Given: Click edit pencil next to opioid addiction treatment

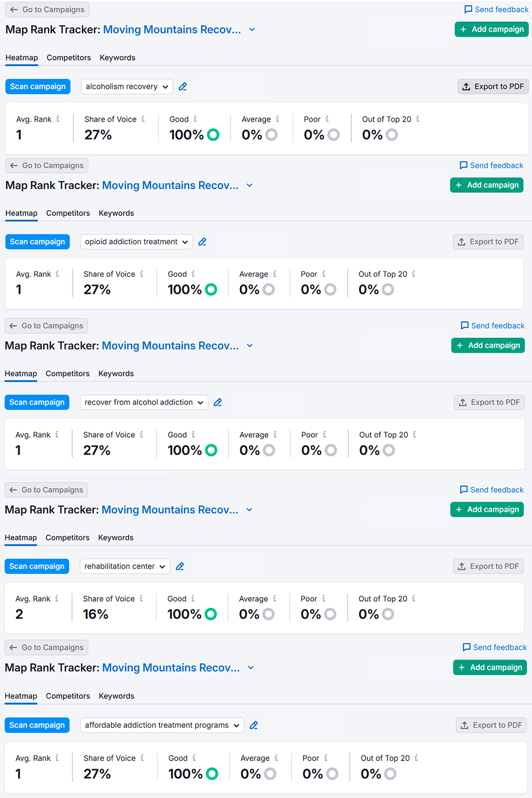Looking at the screenshot, I should (202, 242).
